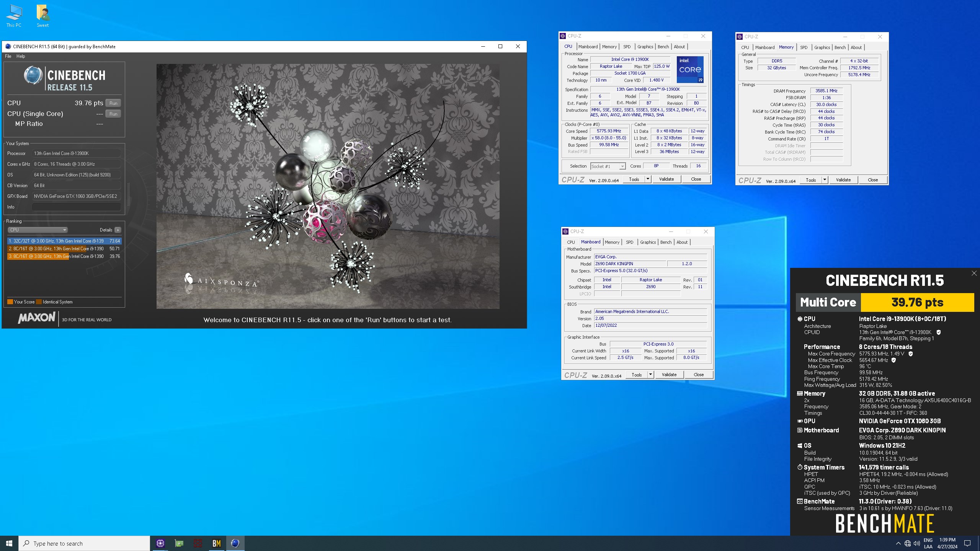Screen dimensions: 980x551
Task: Switch to About tab in CPU-Z CPU window
Action: [679, 47]
